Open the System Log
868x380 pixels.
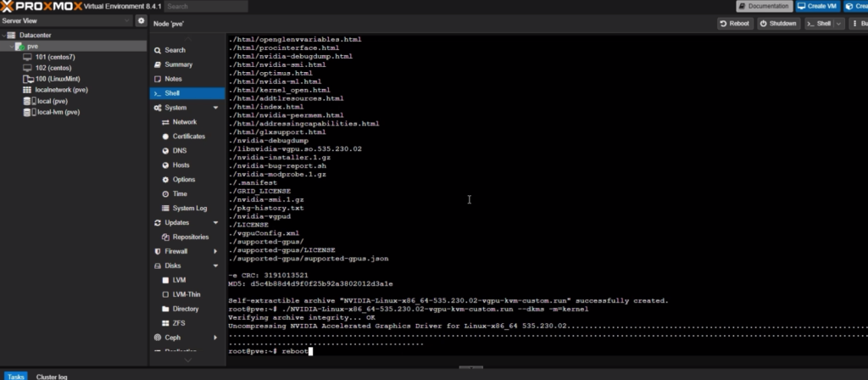[x=190, y=209]
